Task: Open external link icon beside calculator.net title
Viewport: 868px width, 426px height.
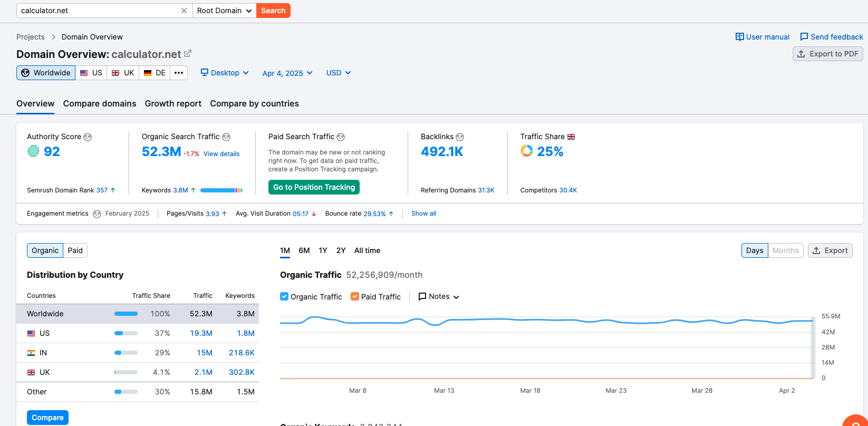Action: pyautogui.click(x=188, y=54)
